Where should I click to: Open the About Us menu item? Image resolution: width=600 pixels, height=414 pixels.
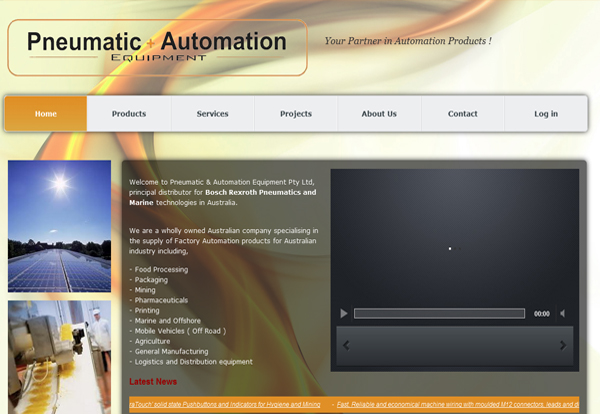(379, 114)
